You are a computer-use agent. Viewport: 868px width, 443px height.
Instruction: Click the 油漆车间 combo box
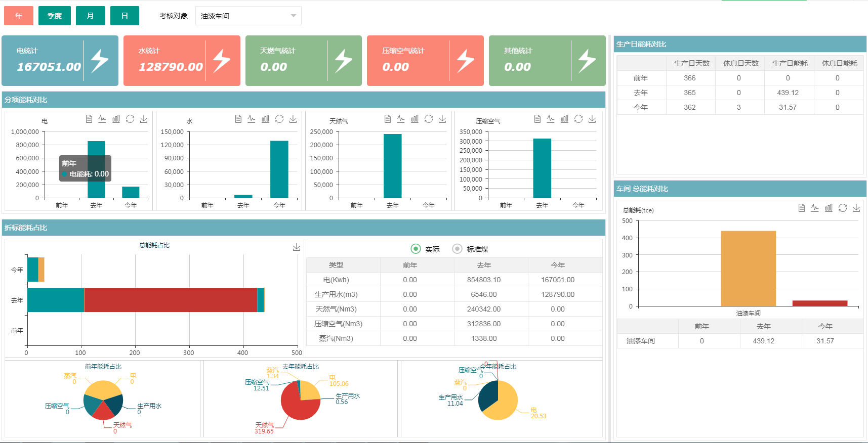243,16
